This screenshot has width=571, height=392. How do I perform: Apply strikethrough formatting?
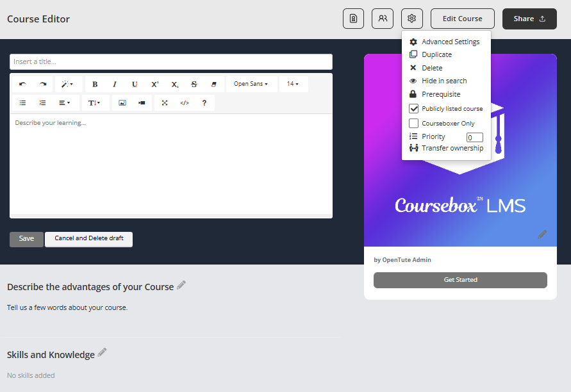pos(194,84)
